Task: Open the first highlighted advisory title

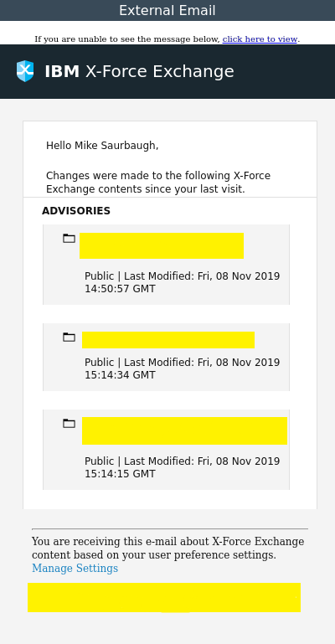Action: 162,245
